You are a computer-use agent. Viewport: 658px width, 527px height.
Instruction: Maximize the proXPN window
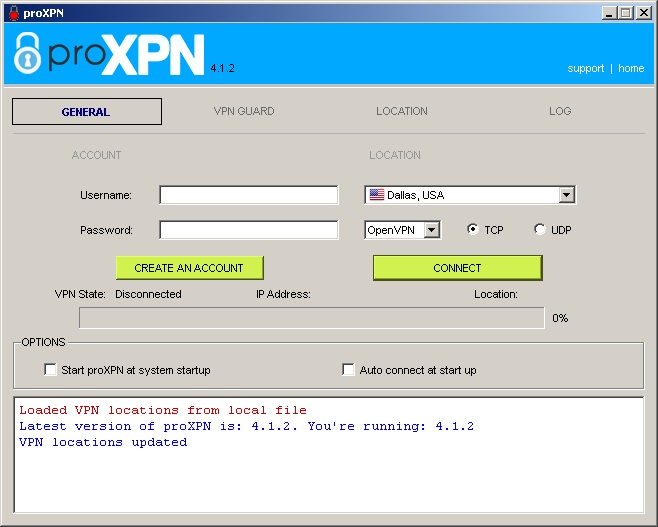click(626, 13)
